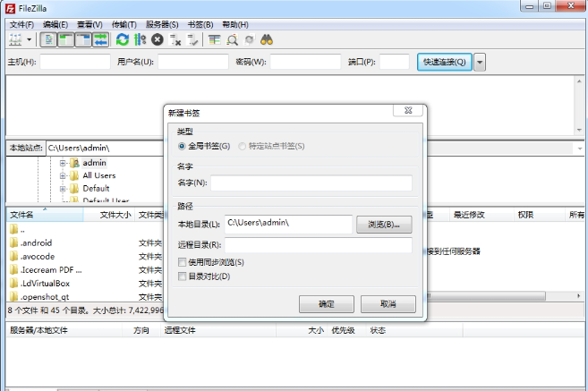Select the .android folder
The height and width of the screenshot is (391, 588).
coord(37,243)
